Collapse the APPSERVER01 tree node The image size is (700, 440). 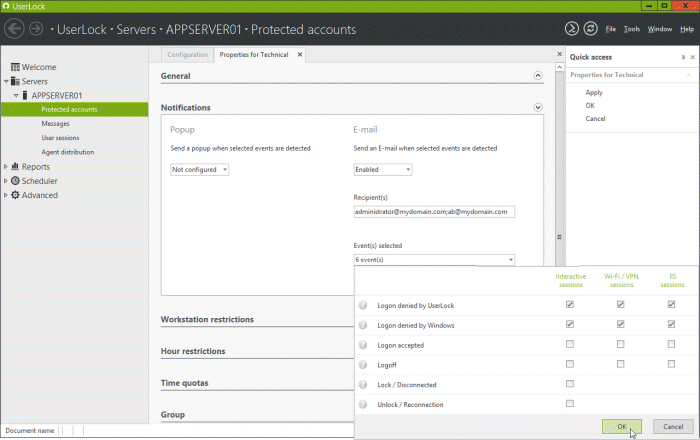pyautogui.click(x=16, y=95)
